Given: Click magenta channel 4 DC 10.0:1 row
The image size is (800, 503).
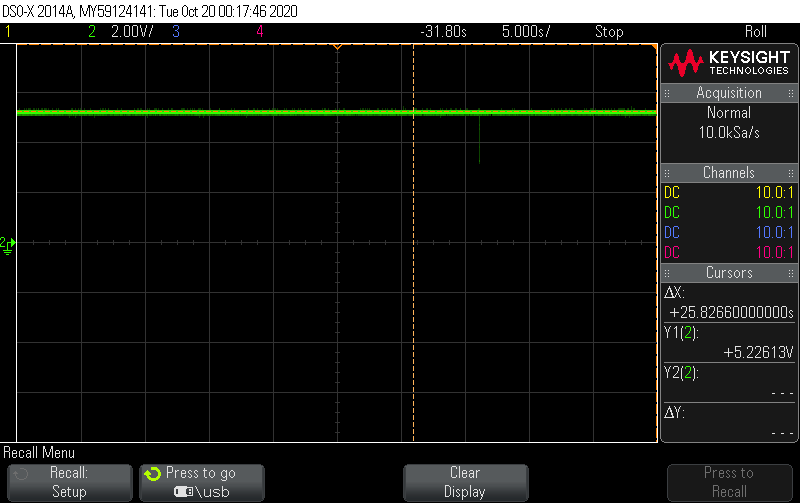Looking at the screenshot, I should click(729, 252).
